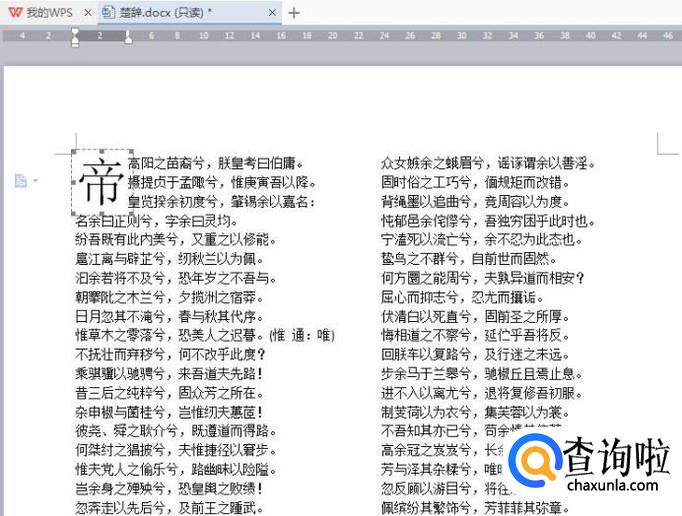Click the horizontal ruler at mark 20
682x516 pixels.
click(333, 36)
